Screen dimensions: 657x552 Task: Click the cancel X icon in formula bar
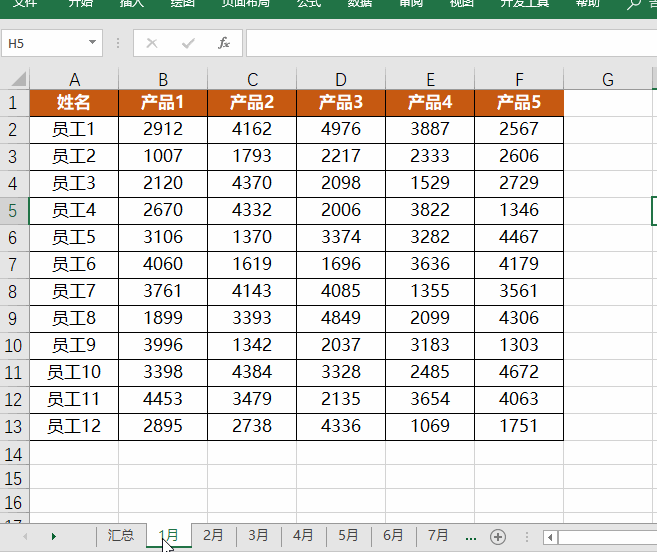[x=152, y=43]
